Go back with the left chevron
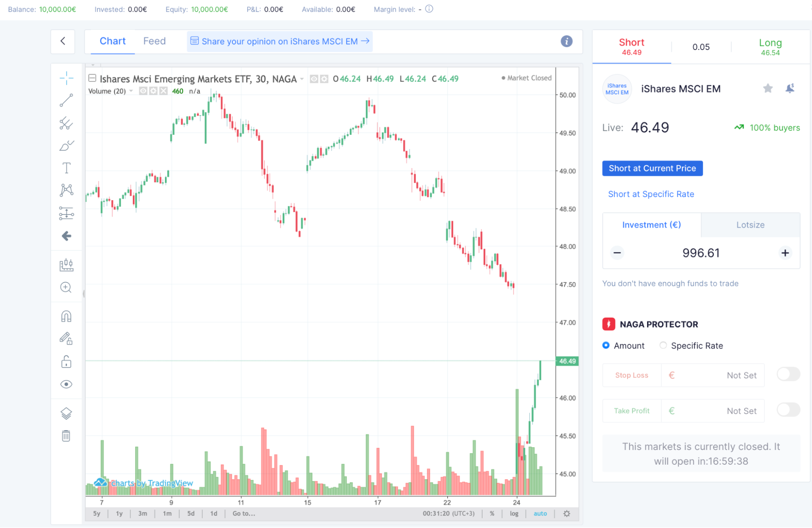The width and height of the screenshot is (812, 528). coord(63,41)
